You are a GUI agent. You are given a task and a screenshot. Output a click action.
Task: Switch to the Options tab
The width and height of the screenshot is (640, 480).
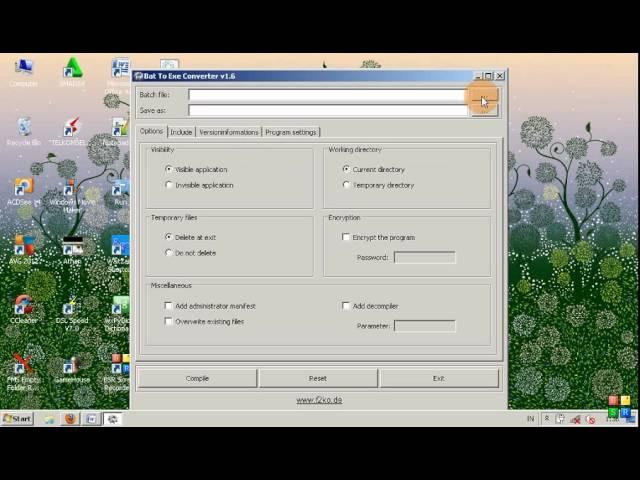click(x=151, y=131)
